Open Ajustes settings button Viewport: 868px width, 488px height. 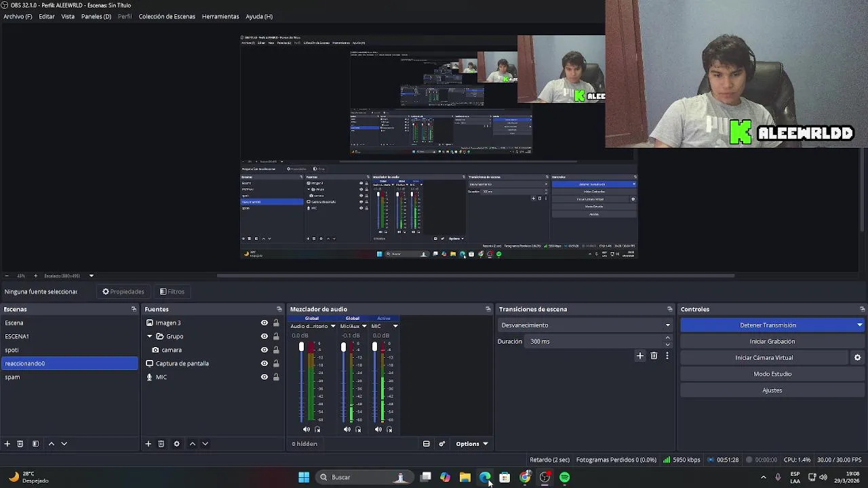point(772,390)
